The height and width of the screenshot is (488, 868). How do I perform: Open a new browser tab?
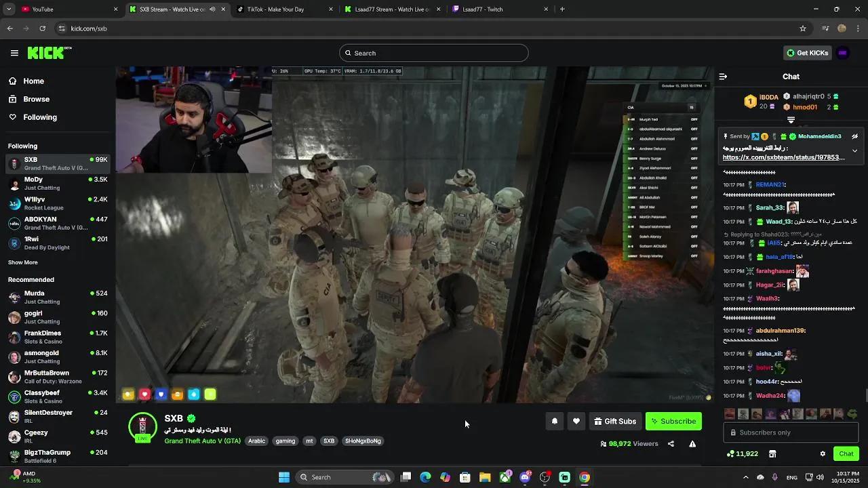click(x=562, y=9)
